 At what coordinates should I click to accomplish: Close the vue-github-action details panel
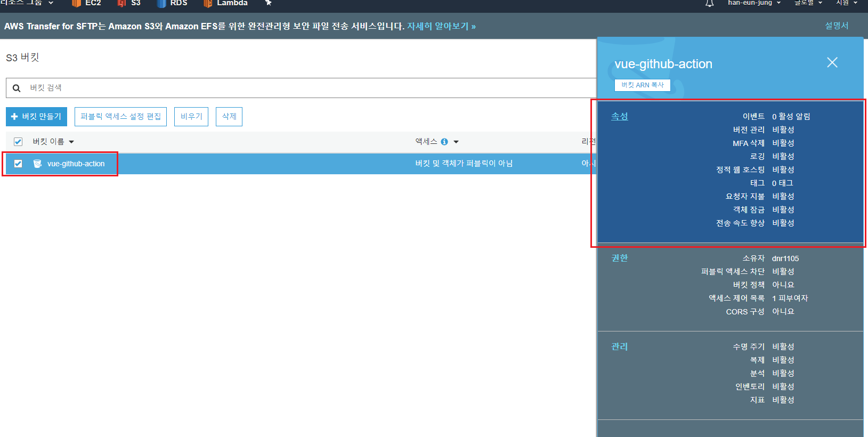[x=832, y=62]
